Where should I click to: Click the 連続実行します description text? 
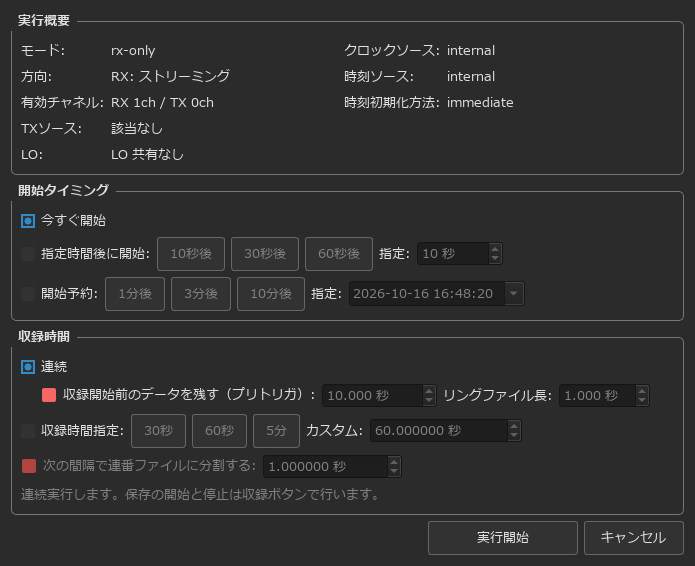coord(200,494)
